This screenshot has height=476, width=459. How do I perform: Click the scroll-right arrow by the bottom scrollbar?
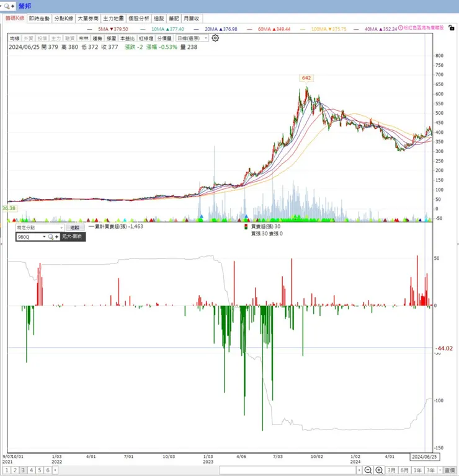click(359, 470)
